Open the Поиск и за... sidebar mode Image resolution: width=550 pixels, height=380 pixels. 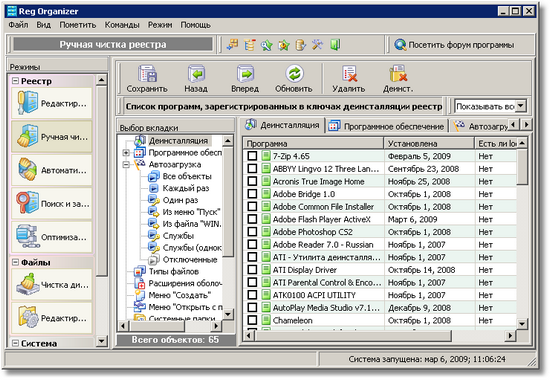(52, 204)
